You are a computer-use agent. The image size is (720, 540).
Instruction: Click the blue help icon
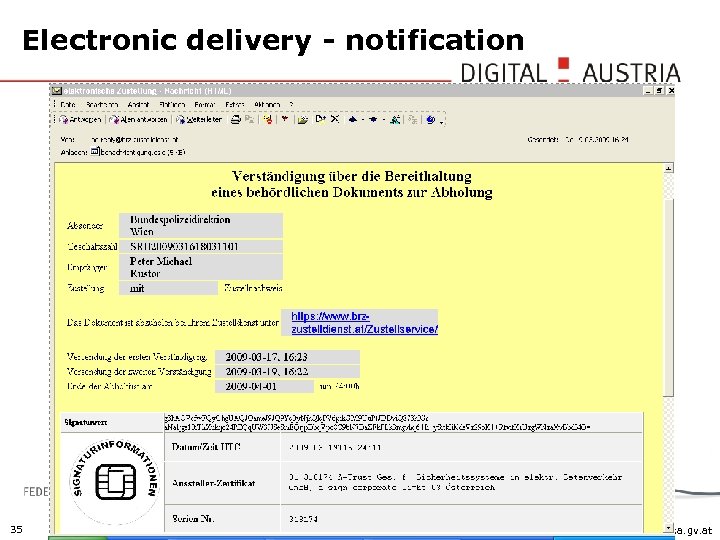coord(430,119)
